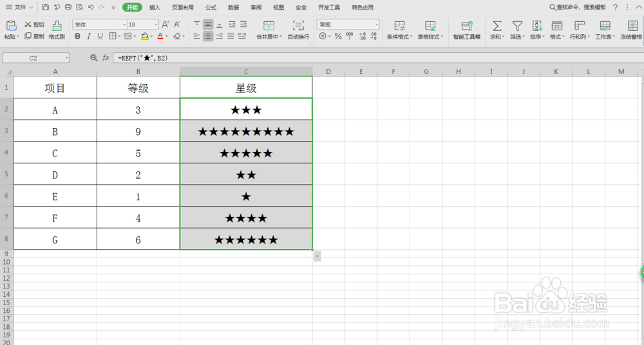Activate the Format Painter (格式刷)

click(57, 30)
